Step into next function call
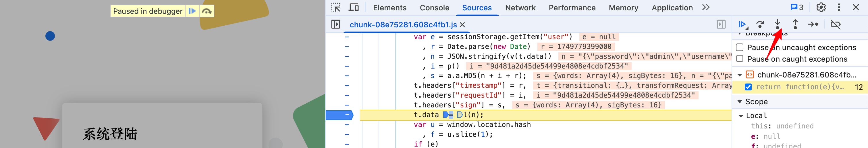Viewport: 868px width, 148px height. coord(777,24)
